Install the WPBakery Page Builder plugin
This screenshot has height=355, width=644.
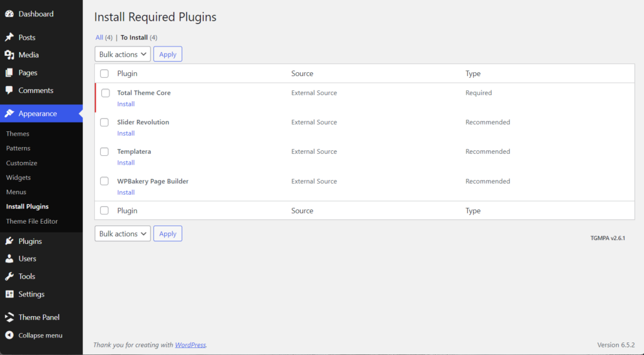(126, 192)
